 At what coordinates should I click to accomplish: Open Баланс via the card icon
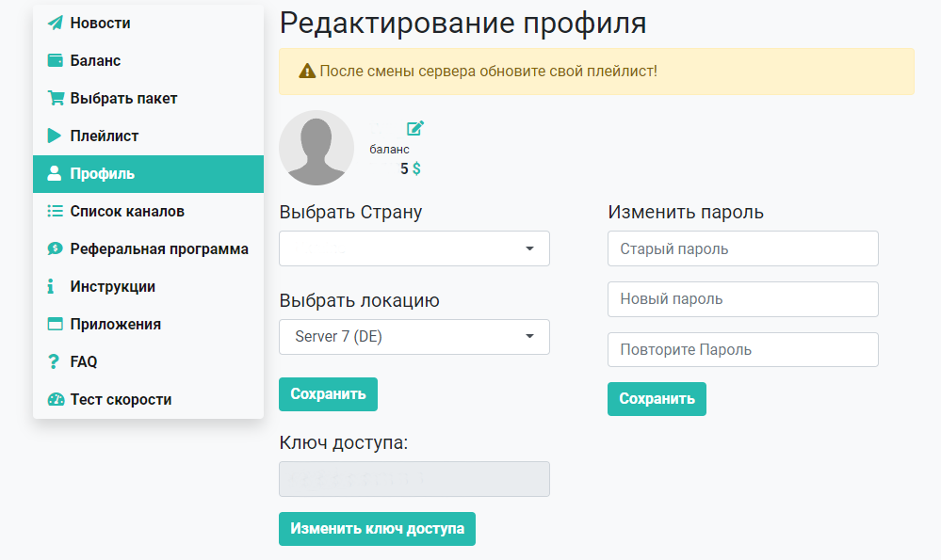54,60
